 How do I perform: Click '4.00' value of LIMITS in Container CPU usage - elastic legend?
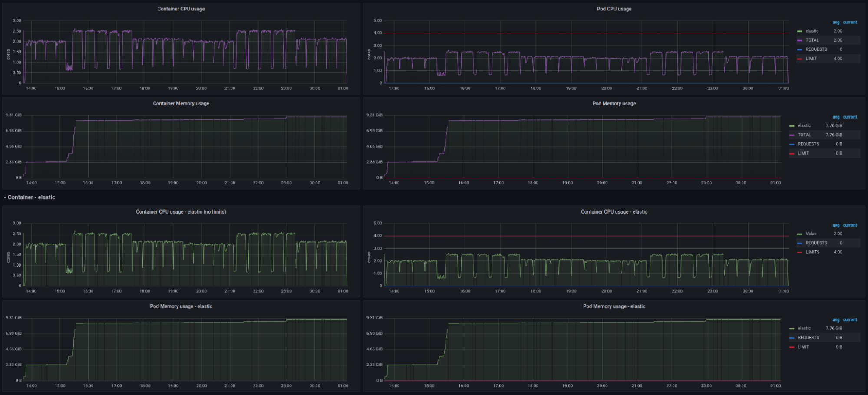point(838,252)
